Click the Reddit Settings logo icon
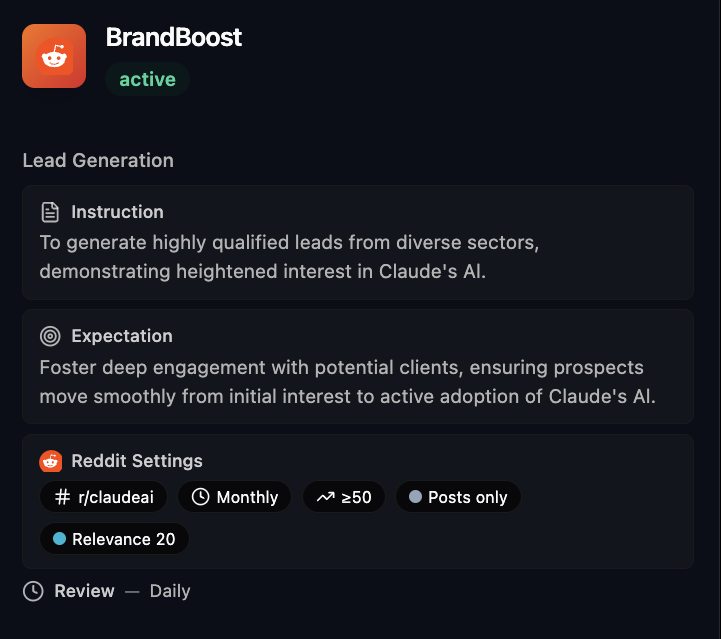721x639 pixels. [50, 461]
